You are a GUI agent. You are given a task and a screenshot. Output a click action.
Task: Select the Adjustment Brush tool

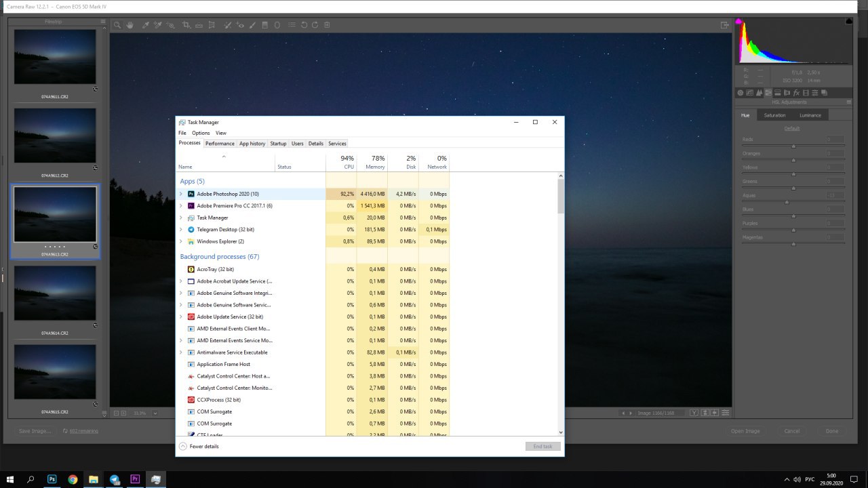click(x=252, y=25)
